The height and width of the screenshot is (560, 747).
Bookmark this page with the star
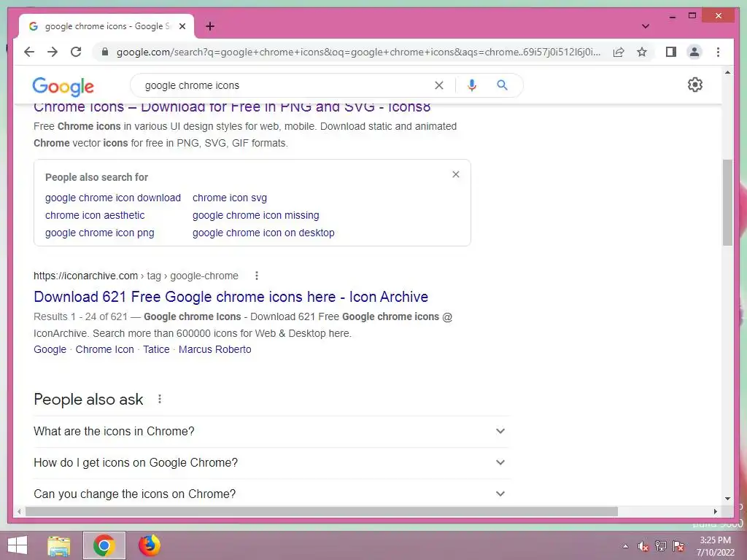(642, 52)
